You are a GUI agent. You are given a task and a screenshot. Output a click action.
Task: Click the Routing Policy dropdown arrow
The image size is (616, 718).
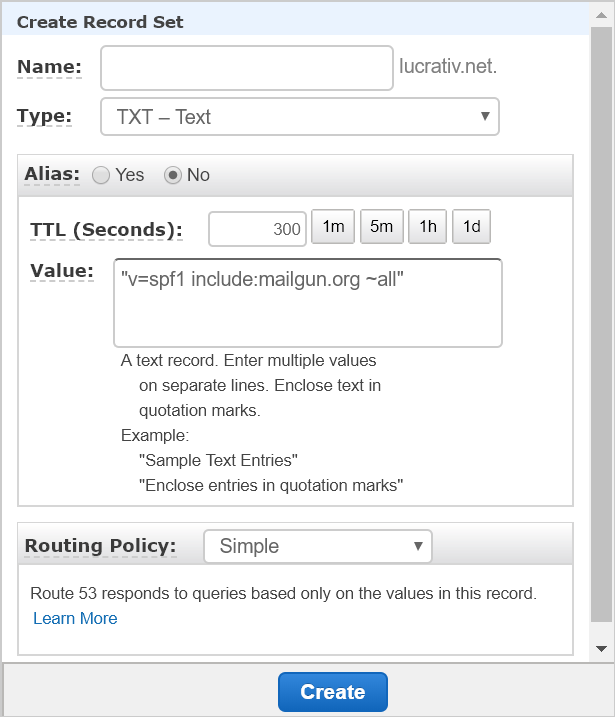(418, 546)
